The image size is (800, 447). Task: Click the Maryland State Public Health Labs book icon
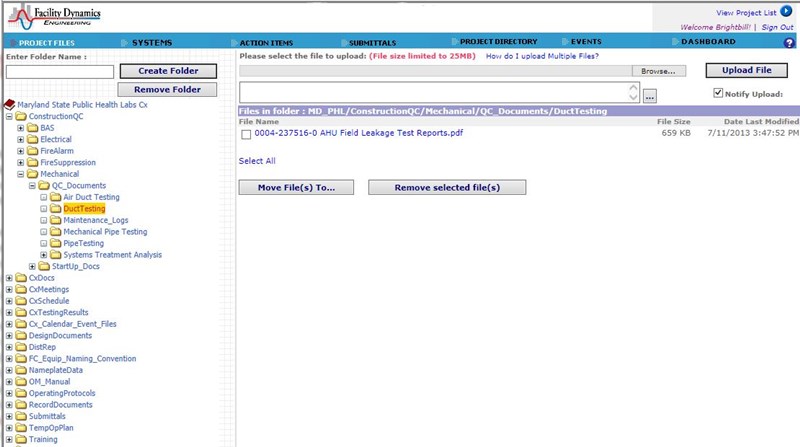(x=10, y=104)
